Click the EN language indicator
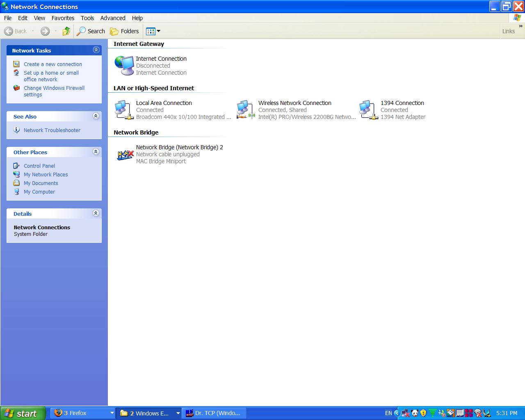 388,413
